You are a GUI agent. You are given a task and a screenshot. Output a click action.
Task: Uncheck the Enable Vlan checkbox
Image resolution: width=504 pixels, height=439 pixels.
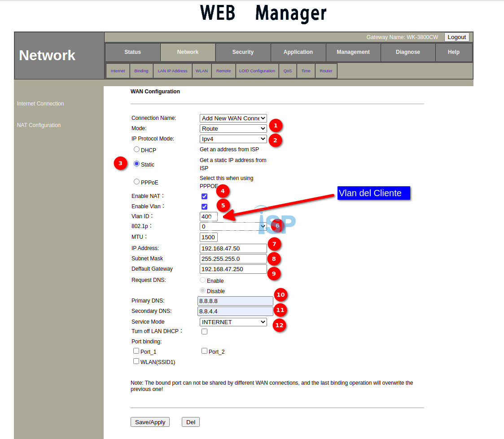pos(204,206)
